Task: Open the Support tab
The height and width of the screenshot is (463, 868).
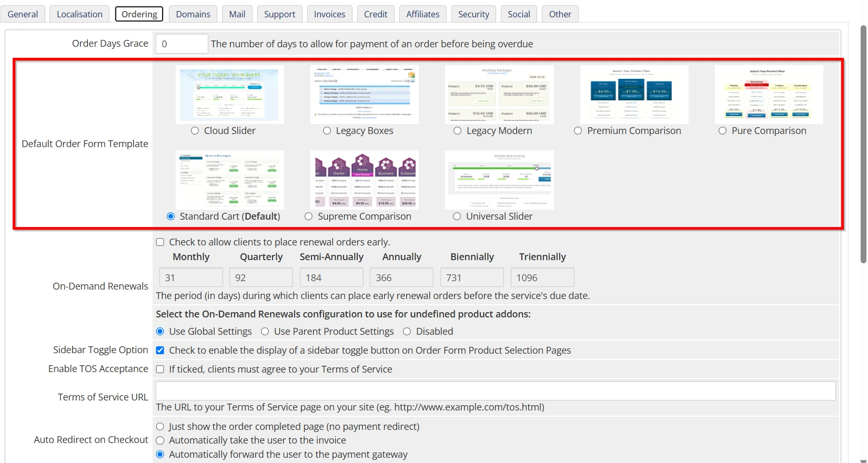Action: point(280,14)
